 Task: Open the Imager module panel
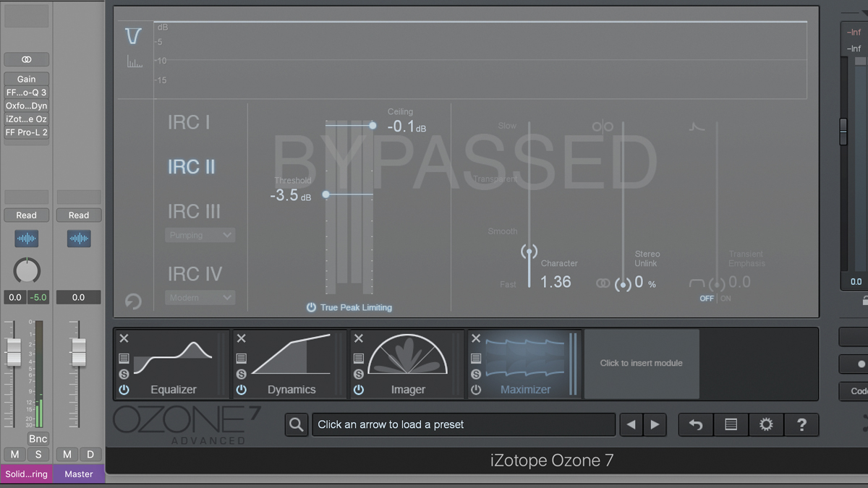tap(408, 363)
